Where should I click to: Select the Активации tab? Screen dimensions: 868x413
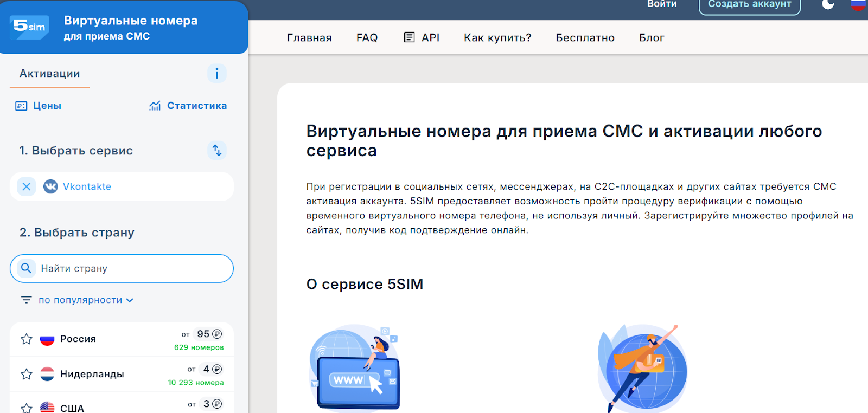tap(49, 74)
